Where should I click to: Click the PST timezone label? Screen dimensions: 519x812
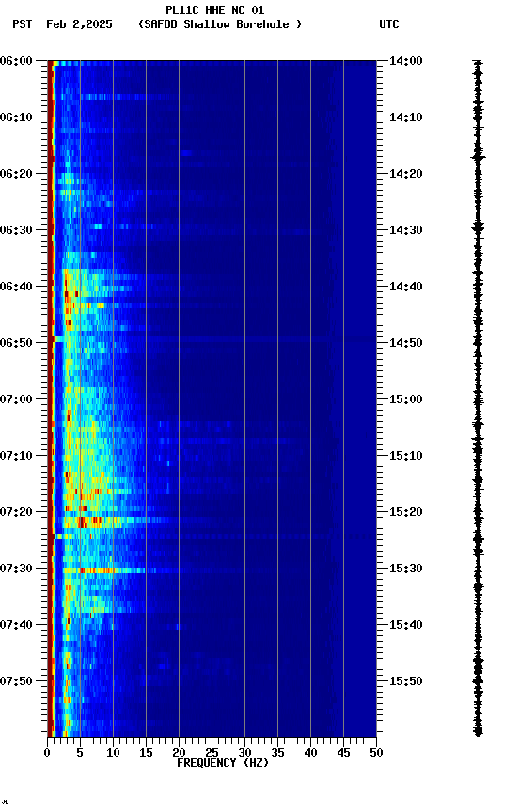point(23,24)
